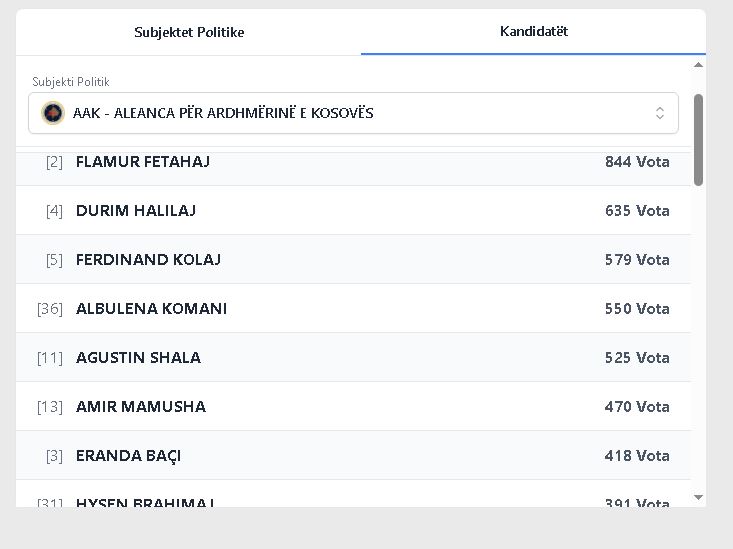The width and height of the screenshot is (733, 549).
Task: Click the 844 Vota count
Action: click(x=637, y=161)
